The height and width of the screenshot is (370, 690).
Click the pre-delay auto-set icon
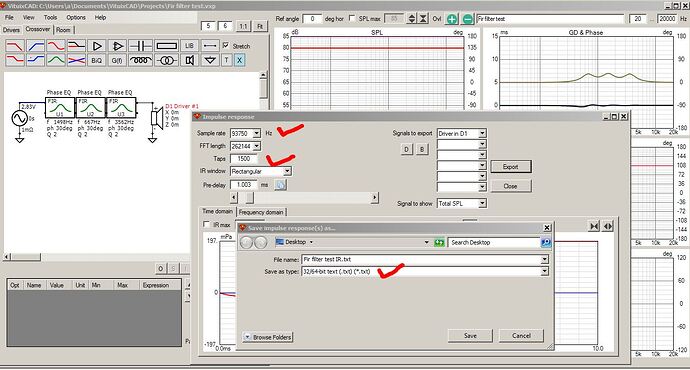click(x=280, y=185)
